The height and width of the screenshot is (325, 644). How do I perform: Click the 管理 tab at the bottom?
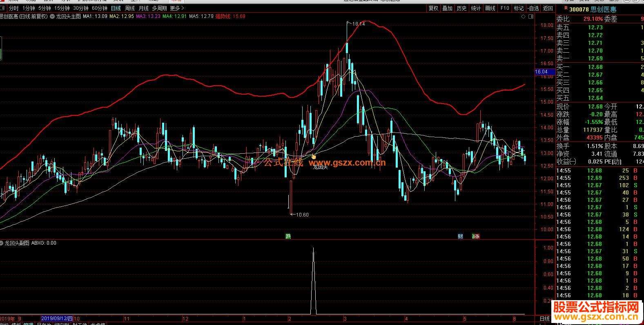pyautogui.click(x=28, y=324)
